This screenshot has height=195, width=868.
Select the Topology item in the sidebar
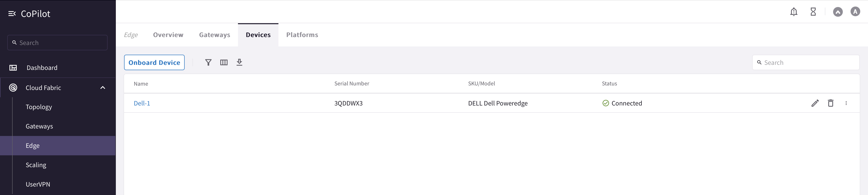(39, 107)
